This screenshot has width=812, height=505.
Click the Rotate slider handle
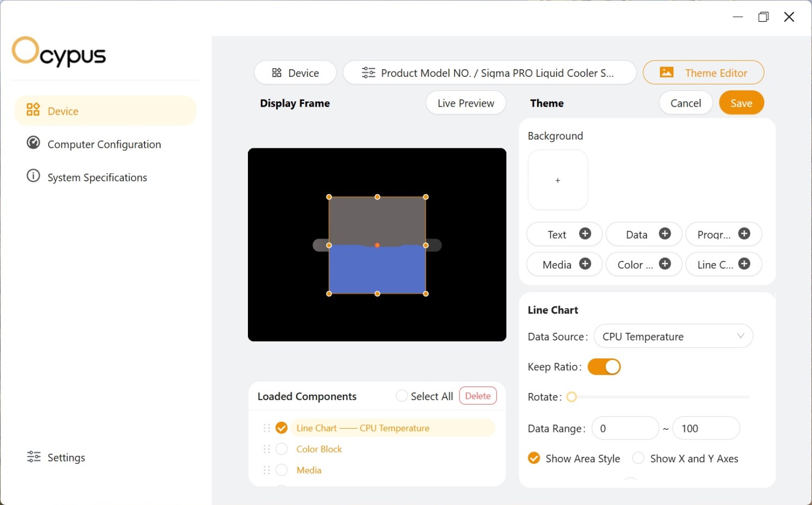pyautogui.click(x=572, y=397)
